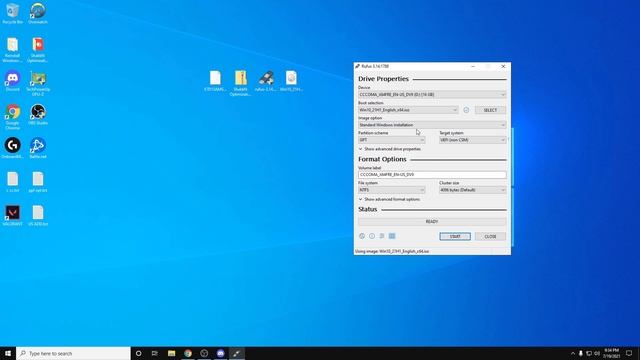Launch the Overwatch desktop shortcut

point(38,13)
